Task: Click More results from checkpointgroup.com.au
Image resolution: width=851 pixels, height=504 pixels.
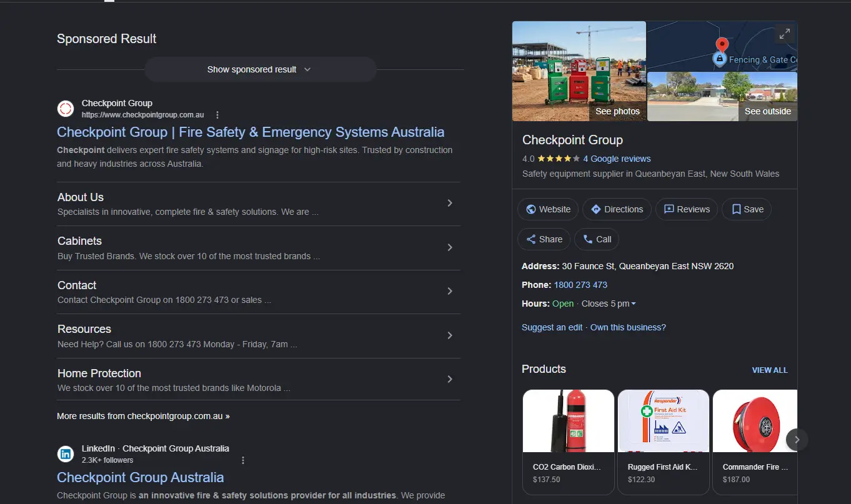Action: (x=143, y=416)
